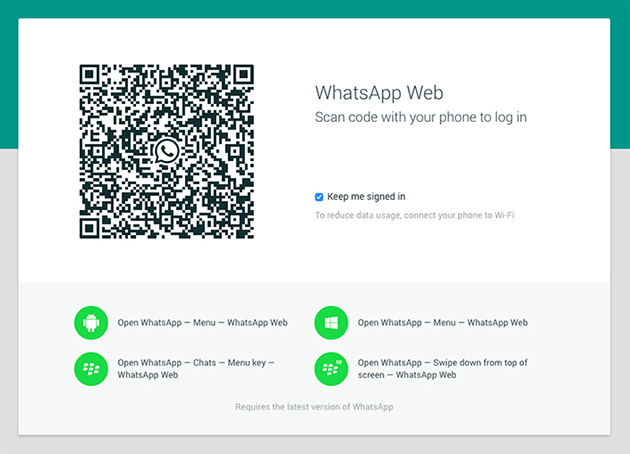Click Windows Phone 'Open WhatsApp — Menu' instruction
Viewport: 630px width, 454px height.
[x=443, y=323]
